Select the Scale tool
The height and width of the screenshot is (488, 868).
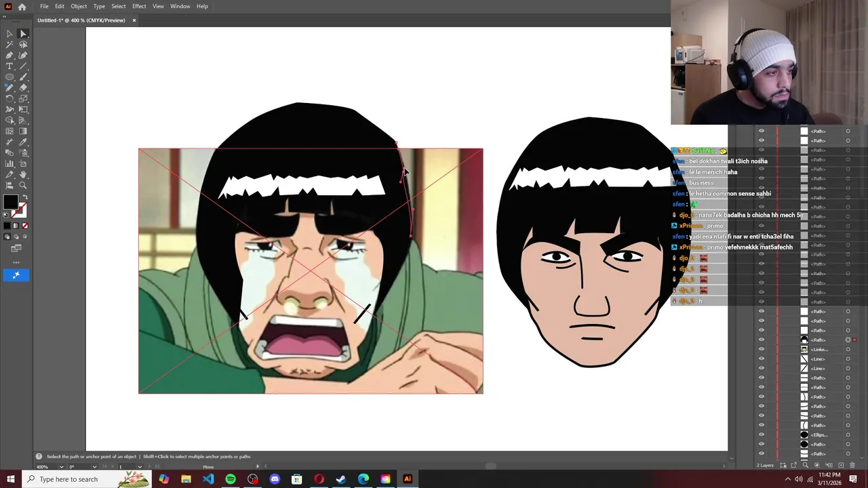click(23, 98)
